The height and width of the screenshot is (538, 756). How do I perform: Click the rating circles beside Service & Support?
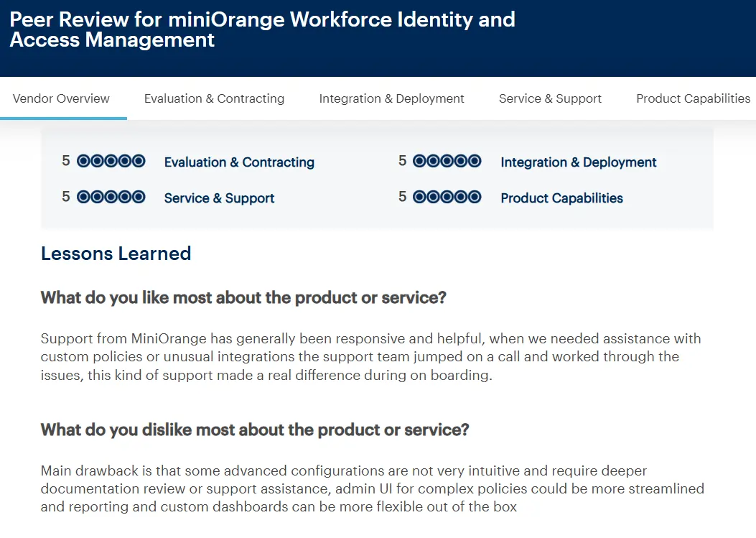111,197
